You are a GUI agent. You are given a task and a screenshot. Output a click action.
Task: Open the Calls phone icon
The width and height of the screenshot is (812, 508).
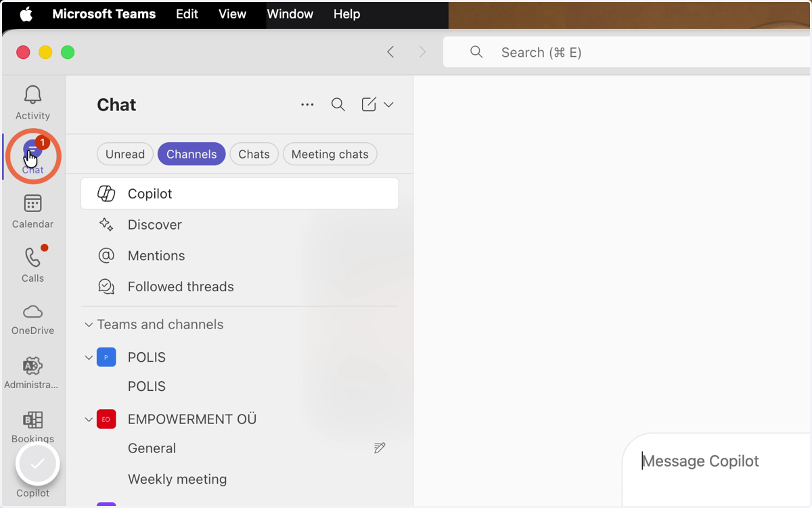click(32, 257)
